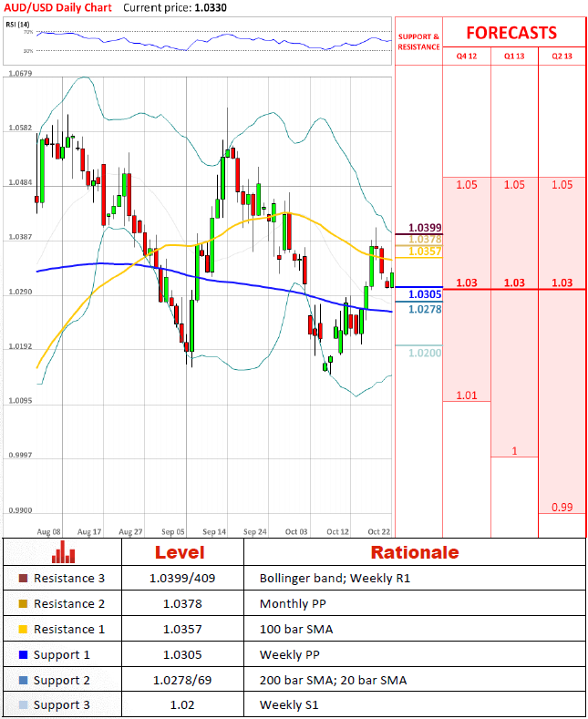Select the Q2 13 forecast column header
588x719 pixels.
pos(562,56)
